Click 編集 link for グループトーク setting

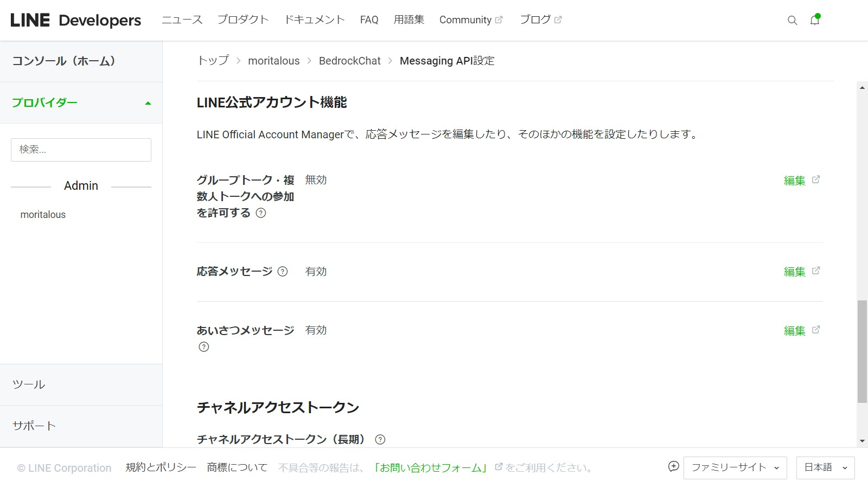click(x=795, y=181)
